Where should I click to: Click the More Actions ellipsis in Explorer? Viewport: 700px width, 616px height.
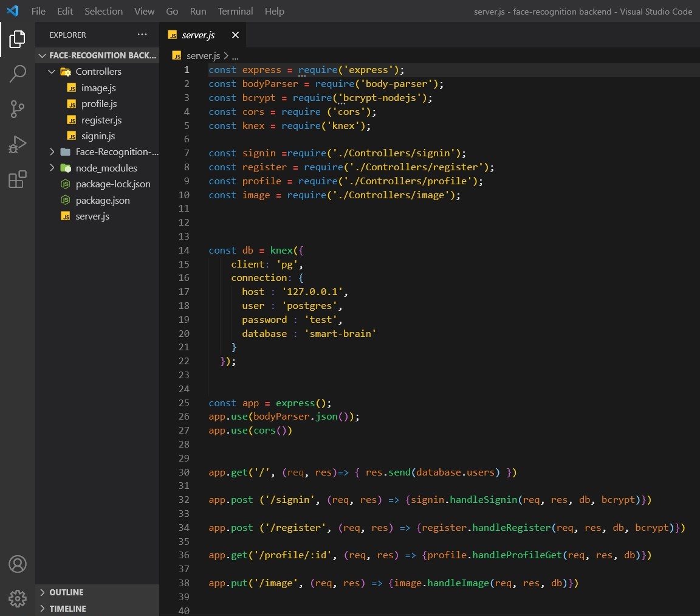[142, 35]
